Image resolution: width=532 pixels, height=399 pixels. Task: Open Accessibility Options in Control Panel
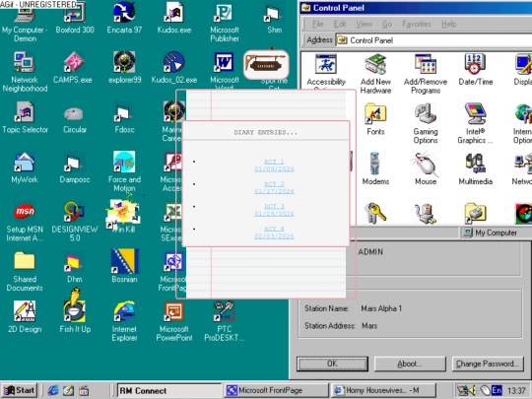(x=326, y=72)
